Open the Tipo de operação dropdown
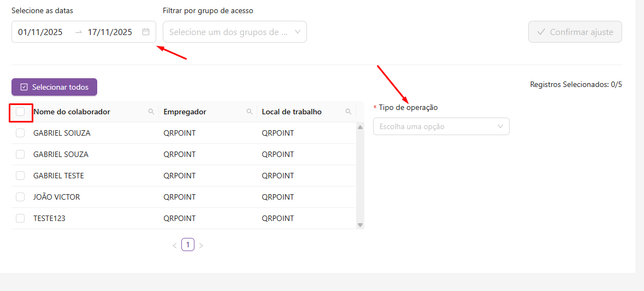 click(441, 126)
